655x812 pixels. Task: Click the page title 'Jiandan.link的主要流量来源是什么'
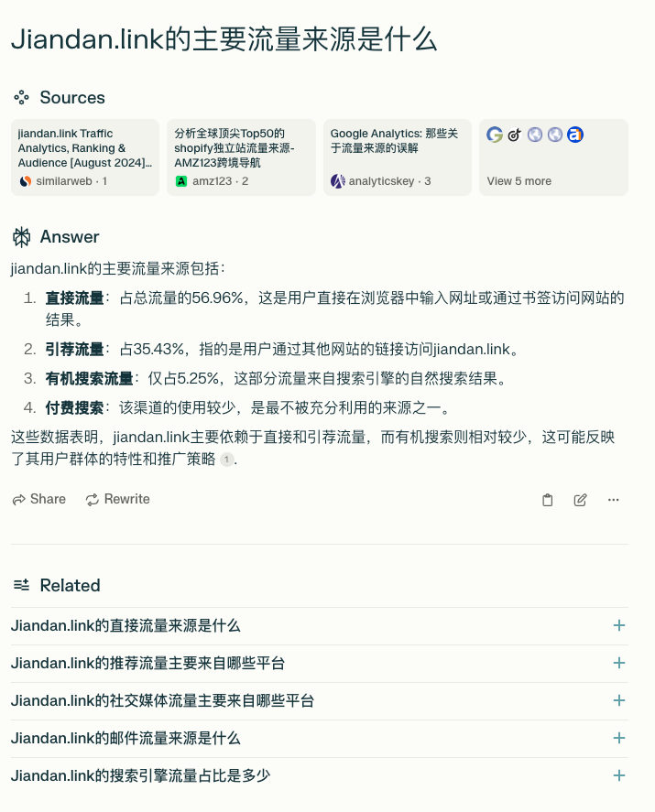(x=224, y=39)
